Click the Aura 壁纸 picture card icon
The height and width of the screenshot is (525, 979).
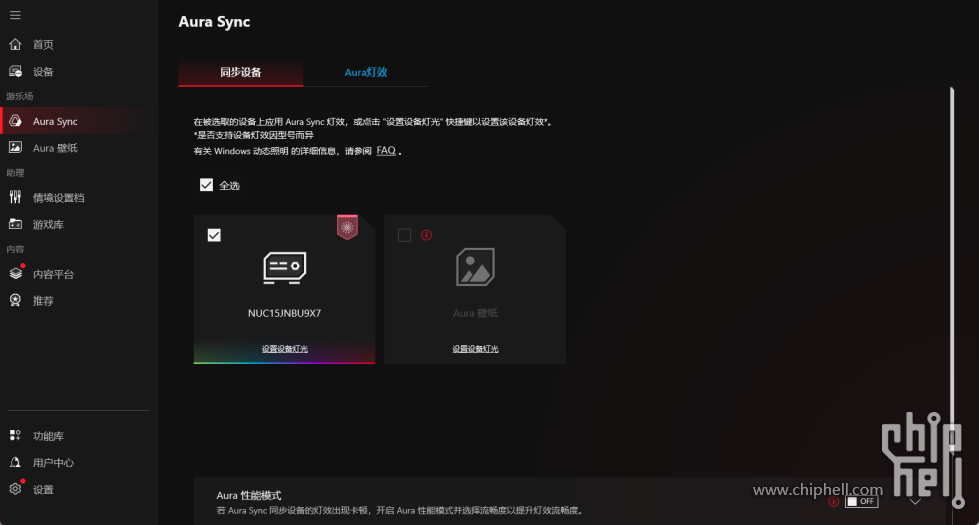[x=475, y=267]
